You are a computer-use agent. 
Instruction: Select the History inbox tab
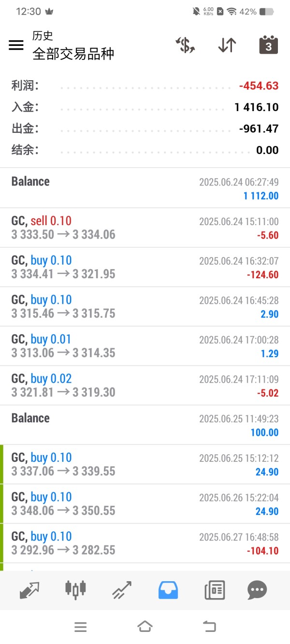click(168, 589)
